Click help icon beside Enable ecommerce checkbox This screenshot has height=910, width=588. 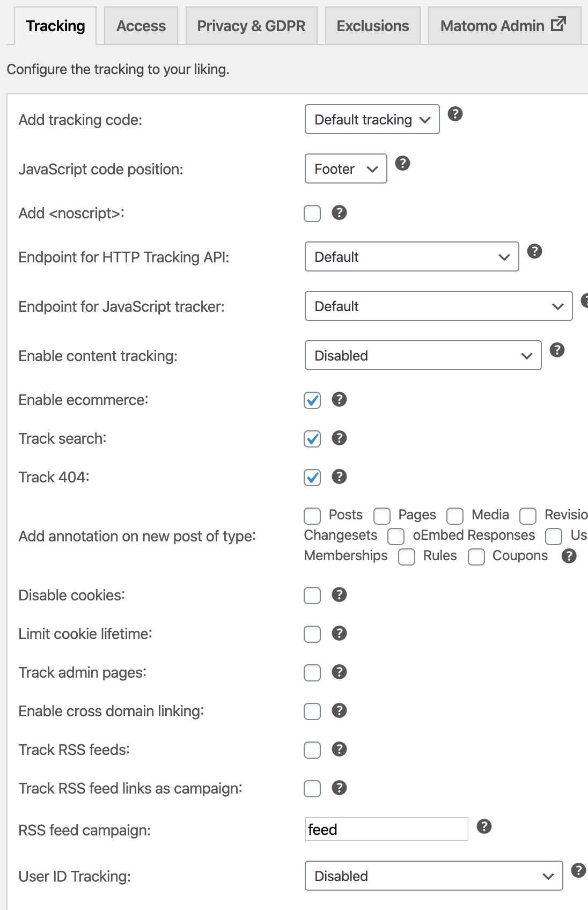click(x=339, y=399)
